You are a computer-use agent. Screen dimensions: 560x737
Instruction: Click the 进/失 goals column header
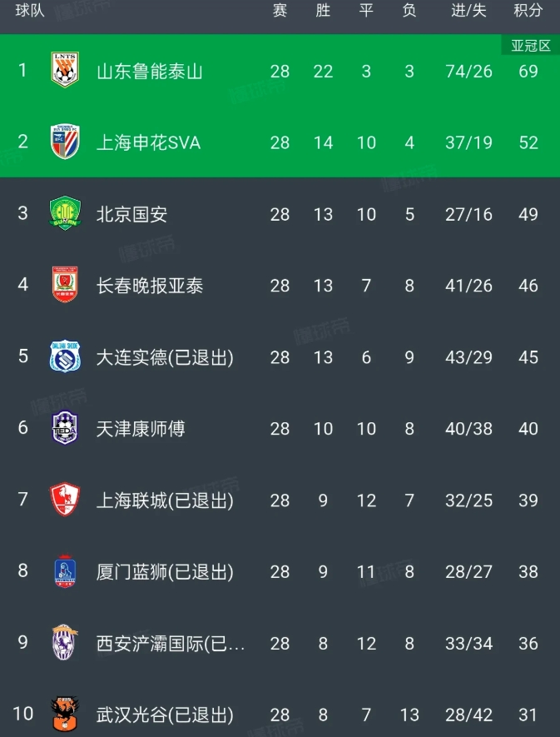click(x=468, y=11)
